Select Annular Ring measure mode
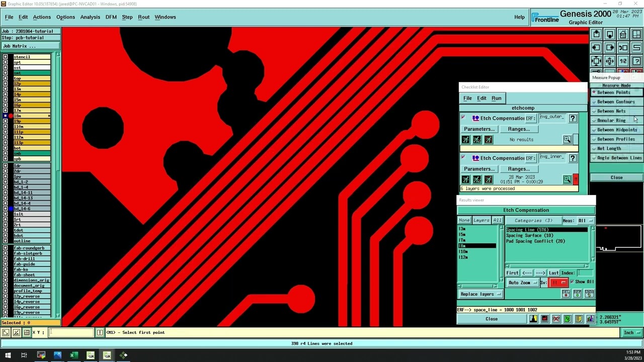Viewport: 644px width, 362px height. point(617,121)
